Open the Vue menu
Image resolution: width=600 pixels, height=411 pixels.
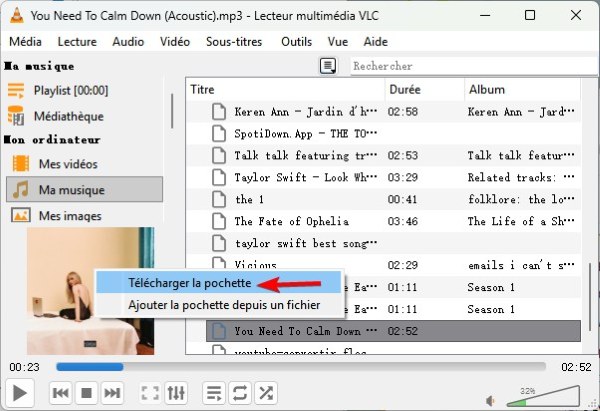[338, 41]
